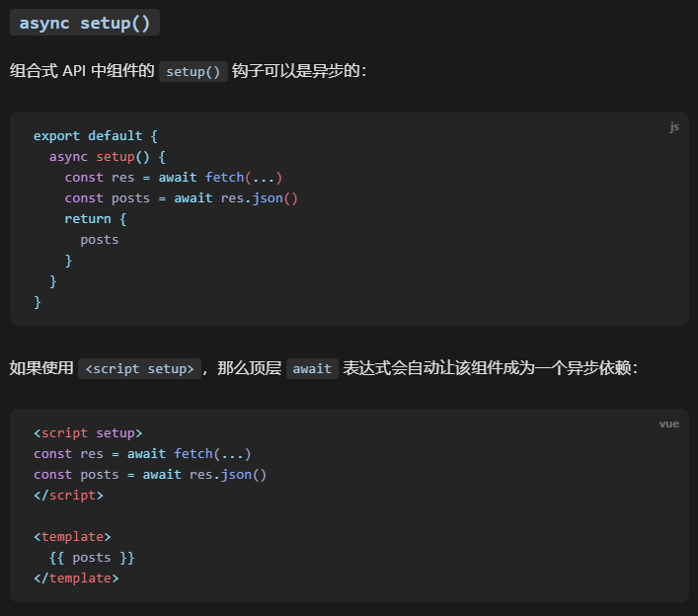Click the "{{ posts }}" interpolation

click(92, 558)
